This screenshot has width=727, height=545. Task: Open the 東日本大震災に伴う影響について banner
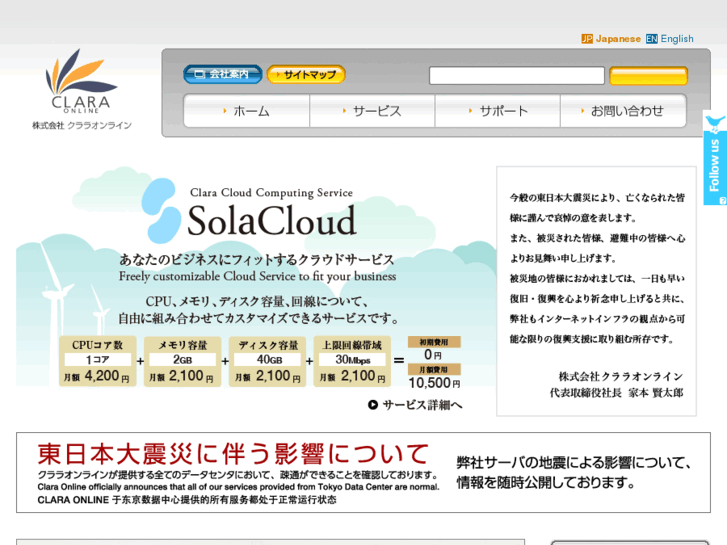(x=363, y=472)
